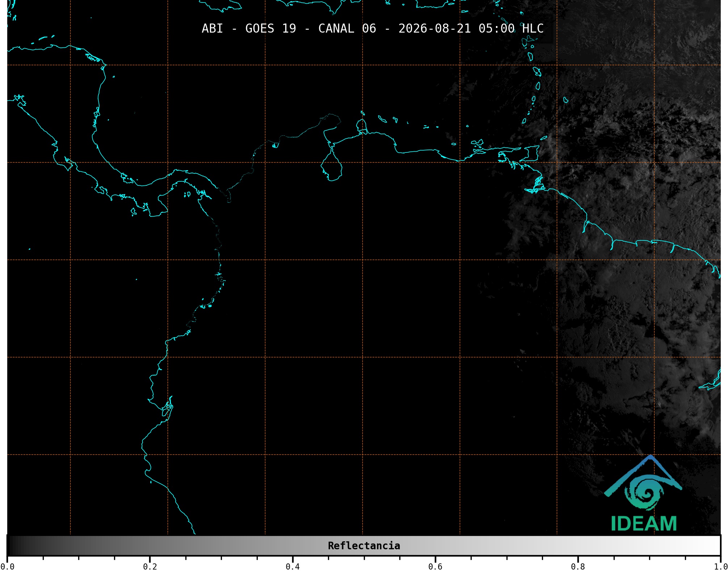
Task: Click the 'Reflectancia' colorbar label
Action: click(364, 546)
